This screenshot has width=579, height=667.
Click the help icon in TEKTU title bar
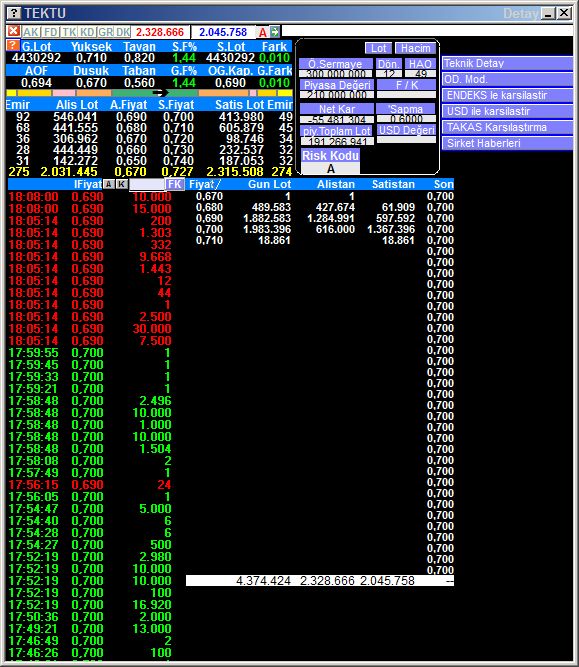point(14,13)
